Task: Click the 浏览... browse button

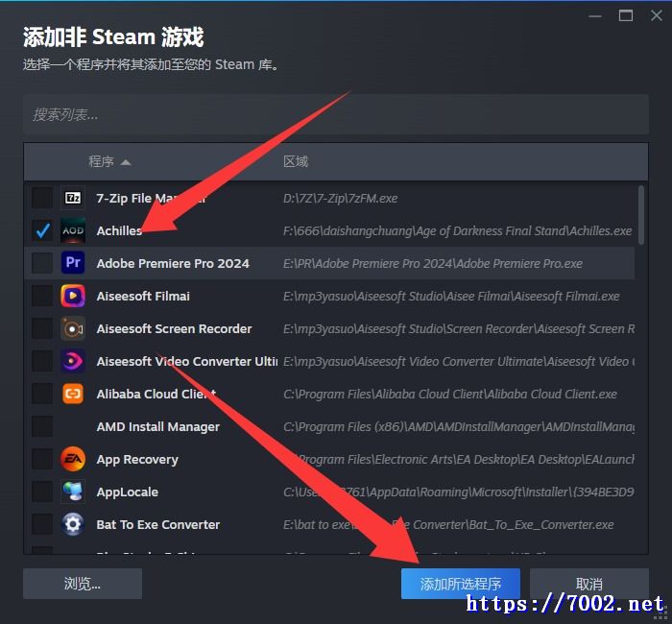Action: 83,584
